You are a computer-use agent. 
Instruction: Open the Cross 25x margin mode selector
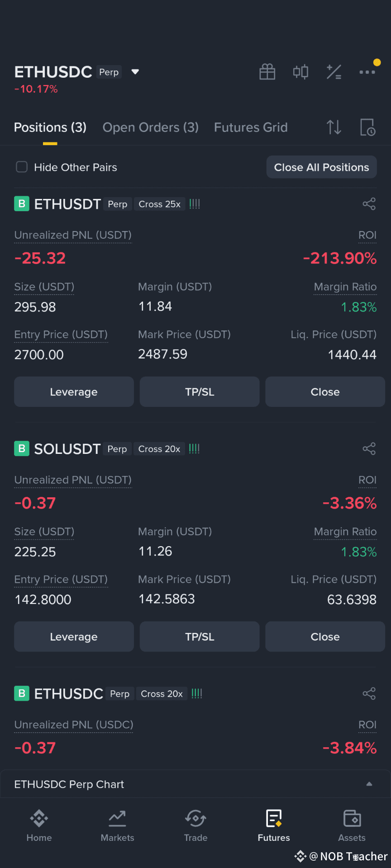(159, 204)
